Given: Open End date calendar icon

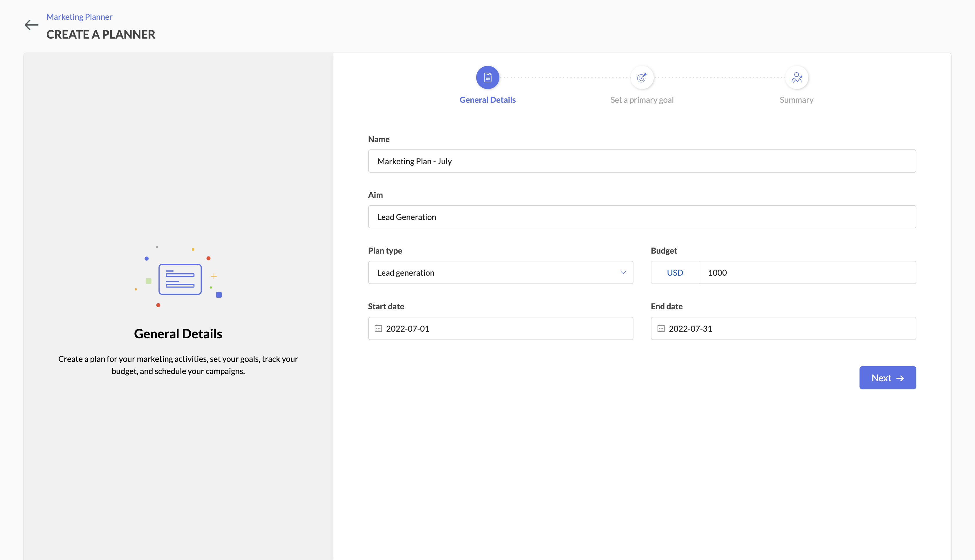Looking at the screenshot, I should (x=661, y=328).
